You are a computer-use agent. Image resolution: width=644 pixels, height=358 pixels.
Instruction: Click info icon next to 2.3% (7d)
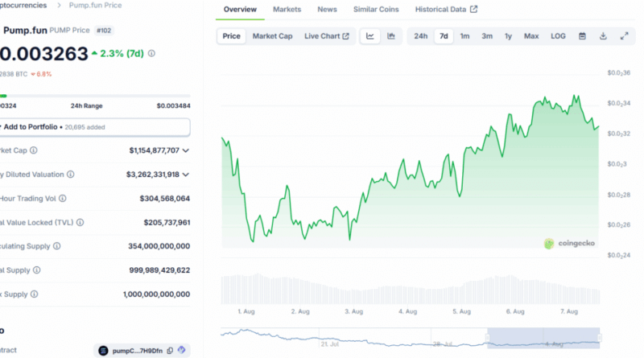click(151, 53)
